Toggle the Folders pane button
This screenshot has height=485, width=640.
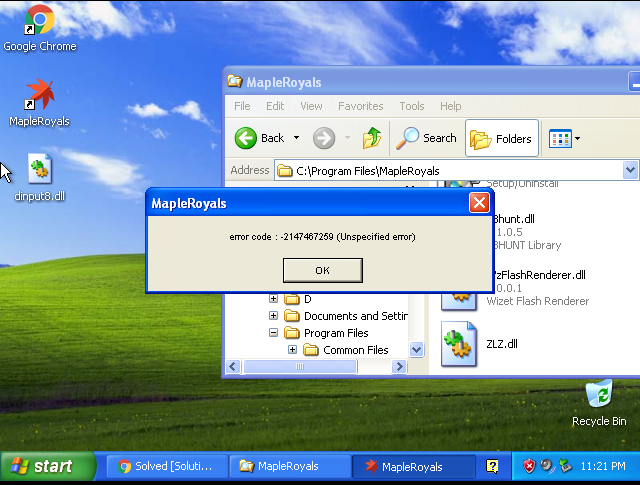pyautogui.click(x=502, y=138)
